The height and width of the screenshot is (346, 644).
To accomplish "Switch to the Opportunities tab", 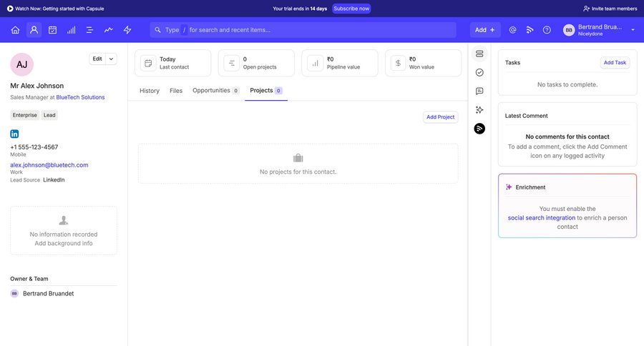I will (x=215, y=91).
